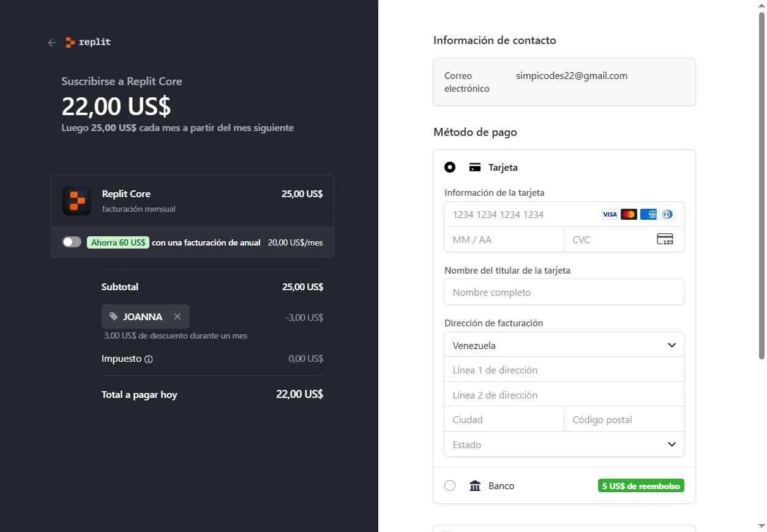Click the Replit Core product thumbnail
This screenshot has height=532, width=767.
[x=77, y=201]
